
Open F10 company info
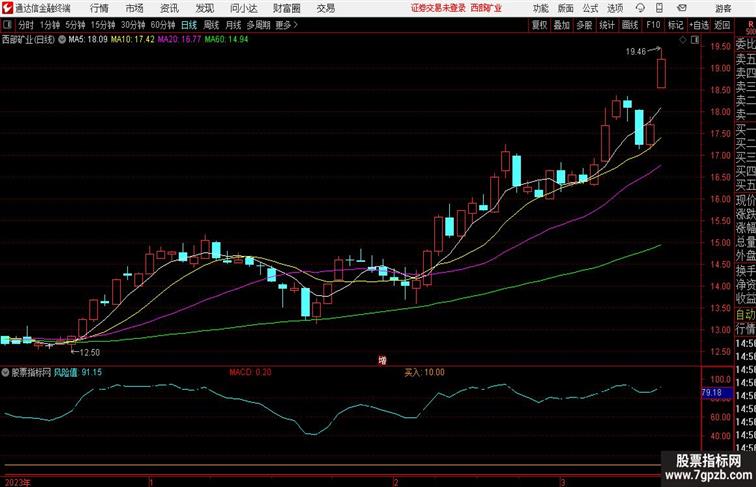pyautogui.click(x=653, y=25)
